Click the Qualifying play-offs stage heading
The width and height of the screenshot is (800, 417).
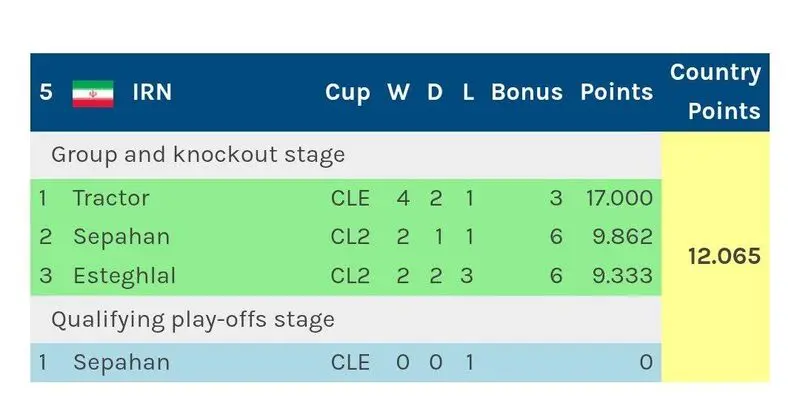(x=193, y=320)
